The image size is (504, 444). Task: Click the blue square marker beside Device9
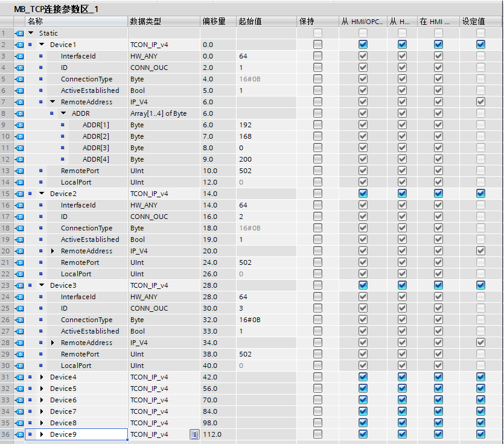pos(30,434)
